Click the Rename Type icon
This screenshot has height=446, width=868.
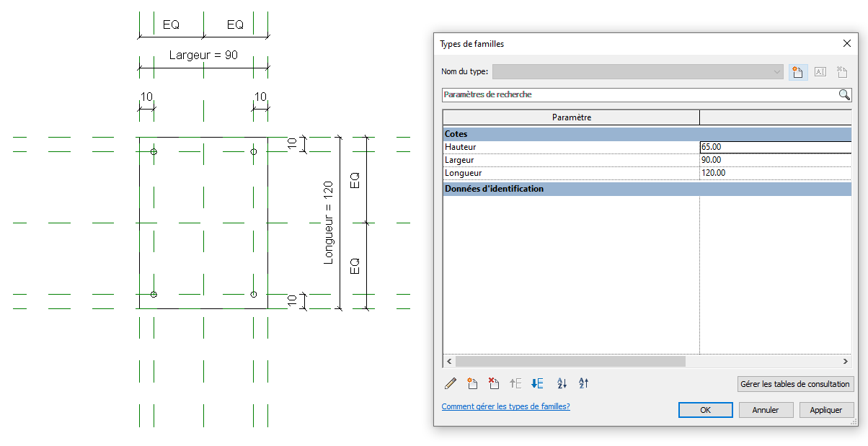(820, 71)
